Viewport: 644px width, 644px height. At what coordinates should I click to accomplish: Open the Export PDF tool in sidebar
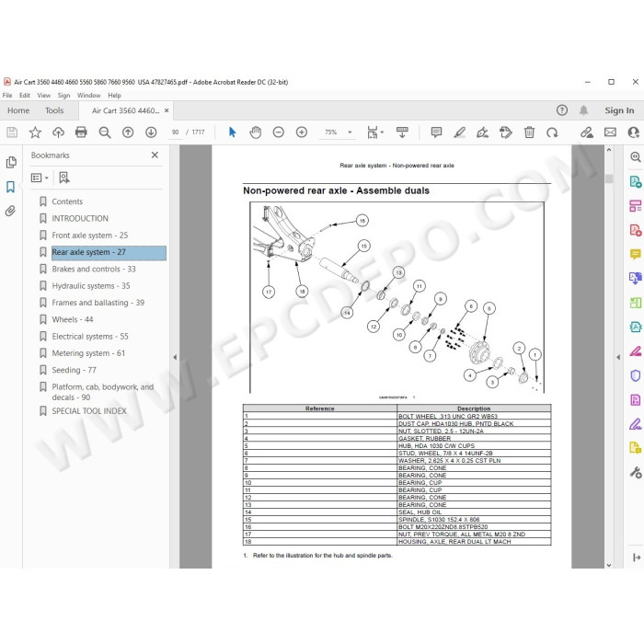click(635, 181)
